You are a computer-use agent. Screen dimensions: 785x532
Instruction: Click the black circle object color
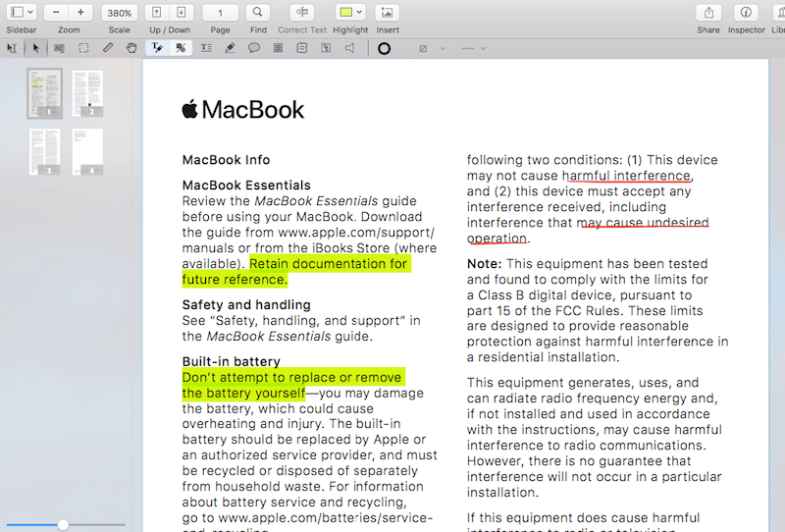(x=384, y=49)
